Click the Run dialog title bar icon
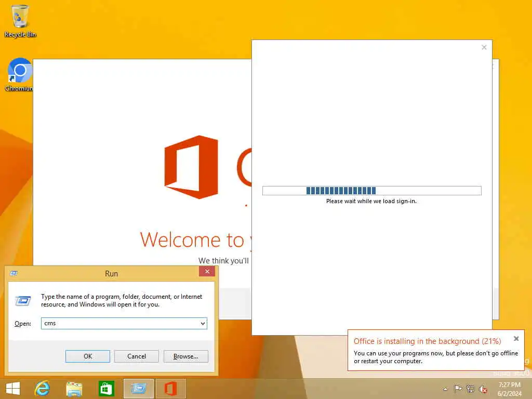This screenshot has height=399, width=532. pos(14,273)
